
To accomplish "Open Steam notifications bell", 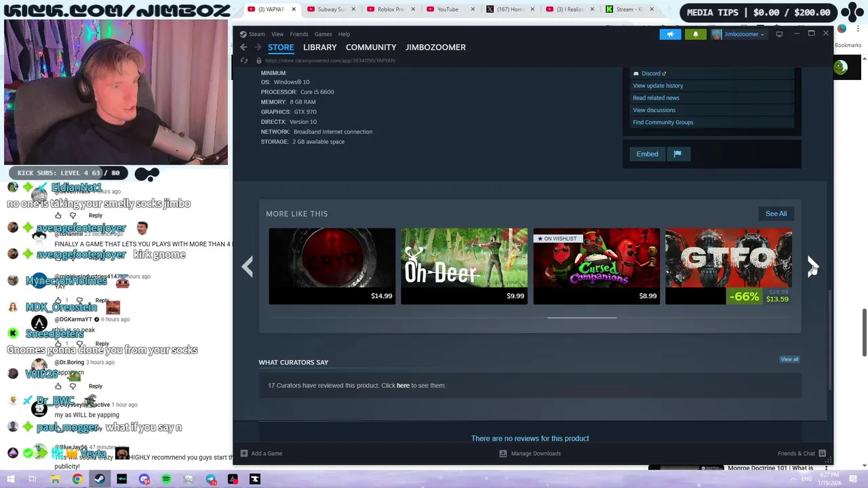I will tap(695, 34).
